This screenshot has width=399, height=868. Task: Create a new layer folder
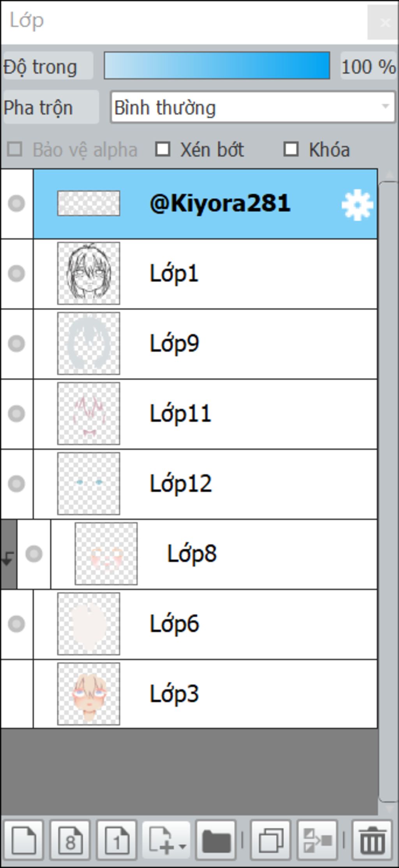click(x=216, y=840)
